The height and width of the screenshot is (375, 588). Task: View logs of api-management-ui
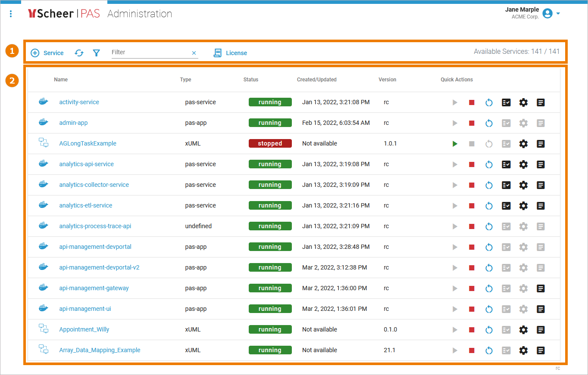[x=541, y=309]
